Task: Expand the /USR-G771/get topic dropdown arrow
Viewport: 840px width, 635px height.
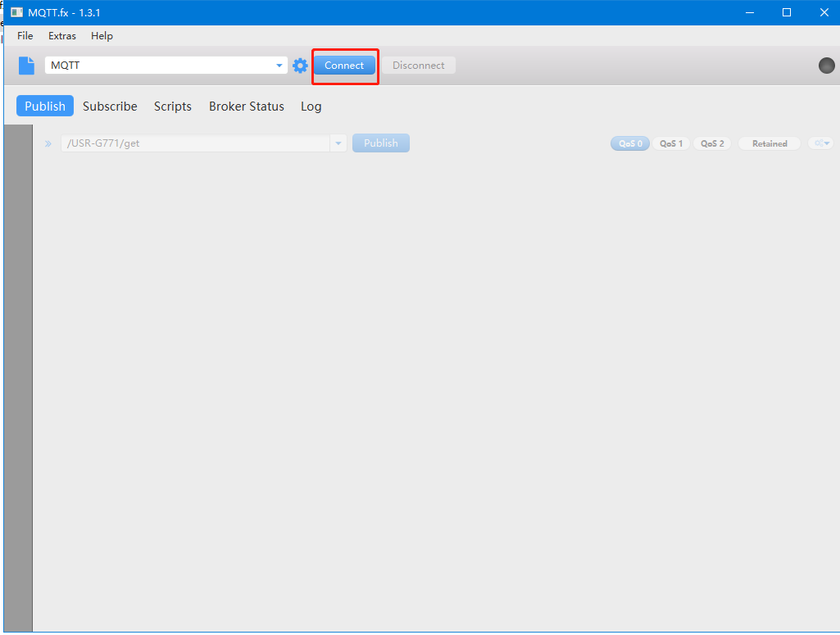Action: point(338,143)
